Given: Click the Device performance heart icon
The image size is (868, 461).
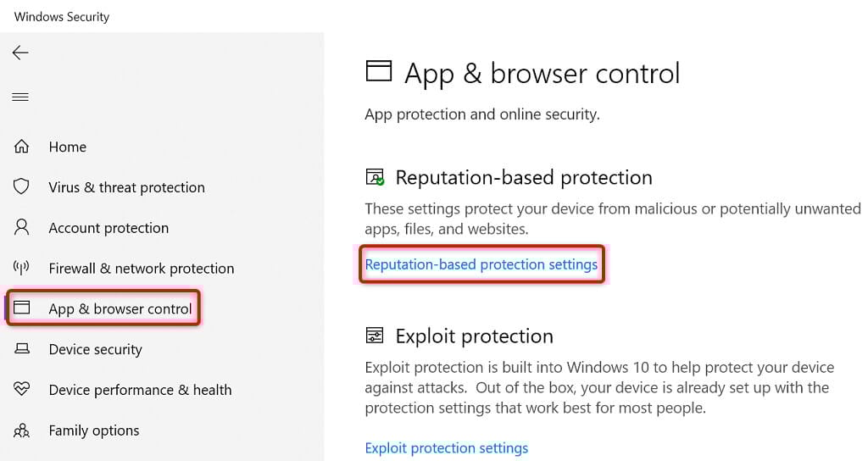Looking at the screenshot, I should coord(22,390).
